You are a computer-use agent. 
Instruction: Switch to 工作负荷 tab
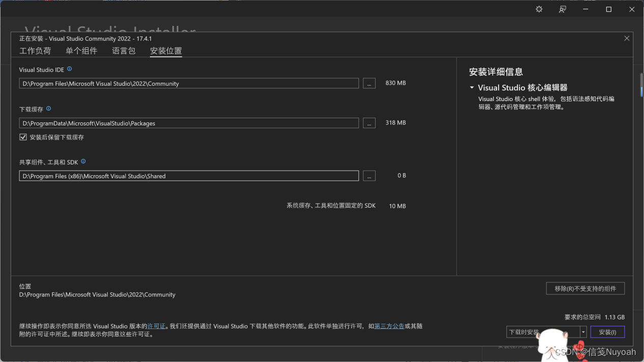[35, 51]
